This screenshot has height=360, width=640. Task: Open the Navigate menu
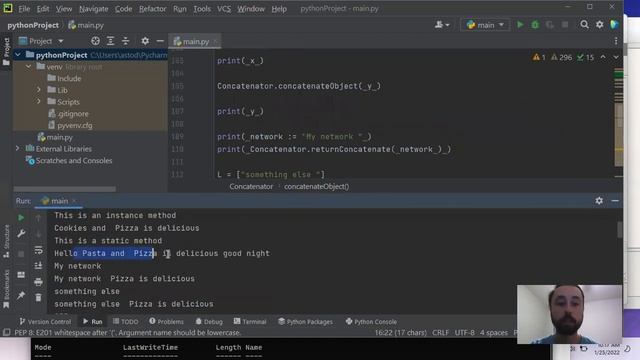click(93, 9)
